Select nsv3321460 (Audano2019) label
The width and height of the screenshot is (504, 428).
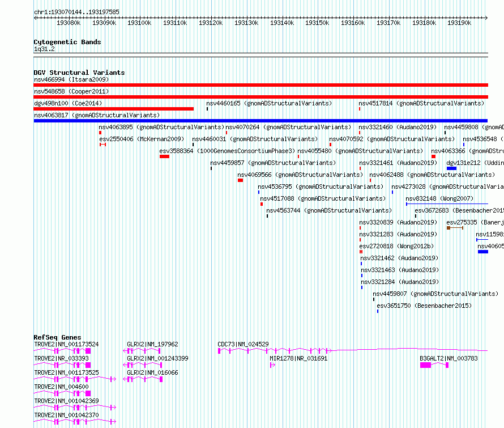point(398,127)
